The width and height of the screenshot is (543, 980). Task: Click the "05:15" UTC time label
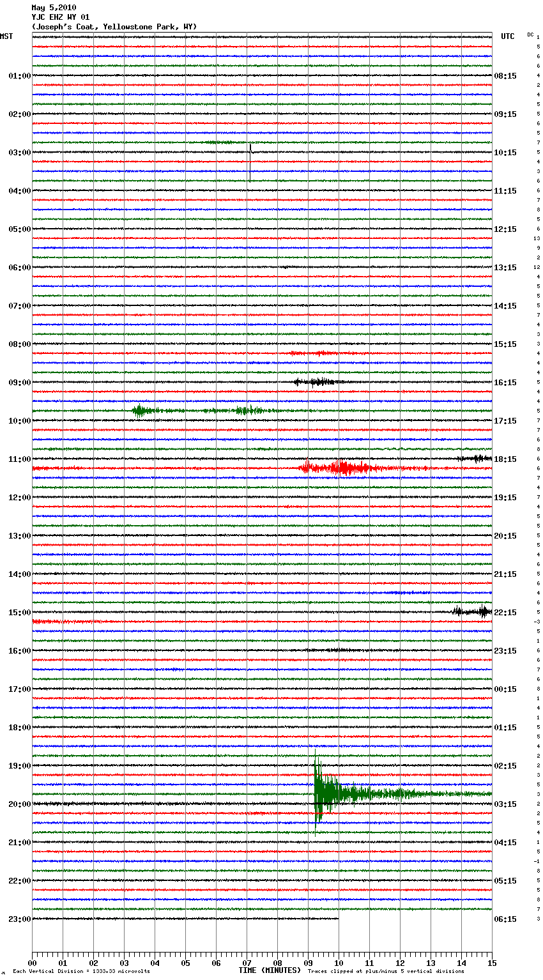click(505, 881)
